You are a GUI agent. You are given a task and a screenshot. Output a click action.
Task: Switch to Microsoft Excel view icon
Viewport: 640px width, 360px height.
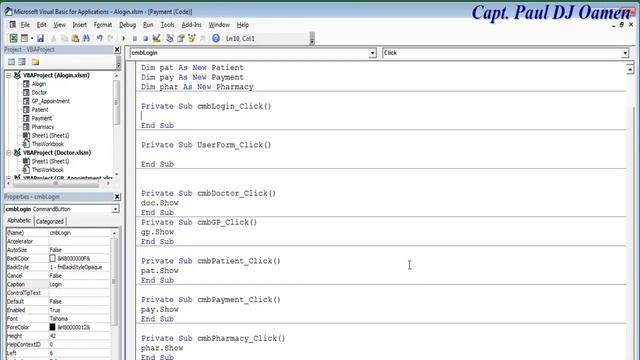point(13,38)
